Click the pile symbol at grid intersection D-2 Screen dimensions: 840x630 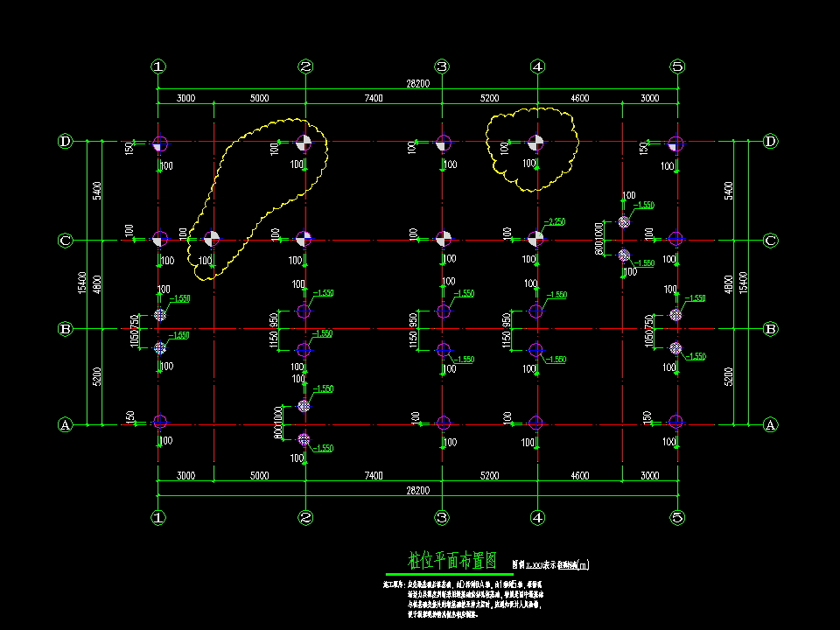pyautogui.click(x=304, y=143)
